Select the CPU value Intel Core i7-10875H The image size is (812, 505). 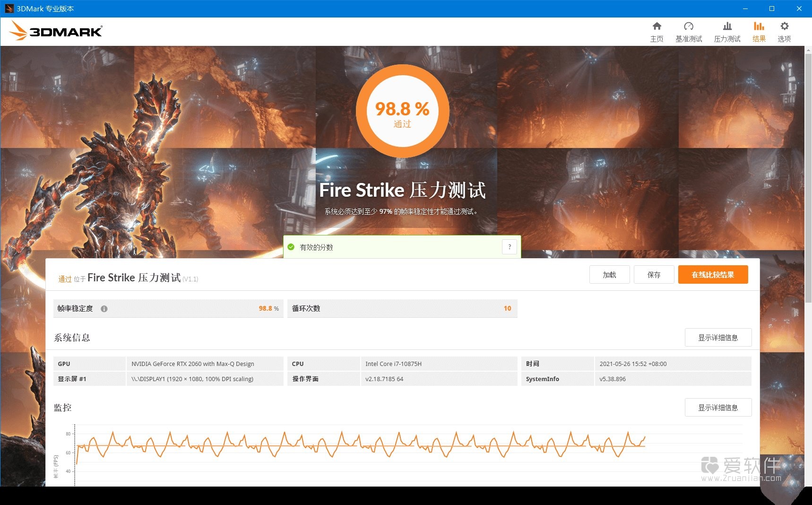click(393, 364)
